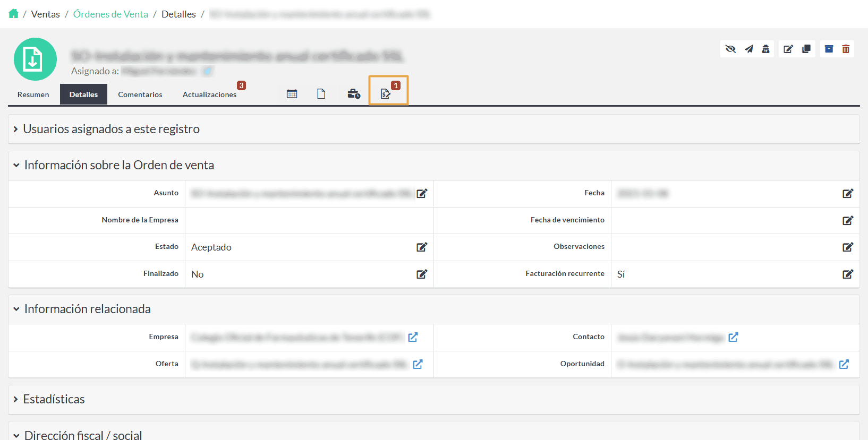Click the duplicate record icon
This screenshot has width=868, height=440.
[x=806, y=49]
